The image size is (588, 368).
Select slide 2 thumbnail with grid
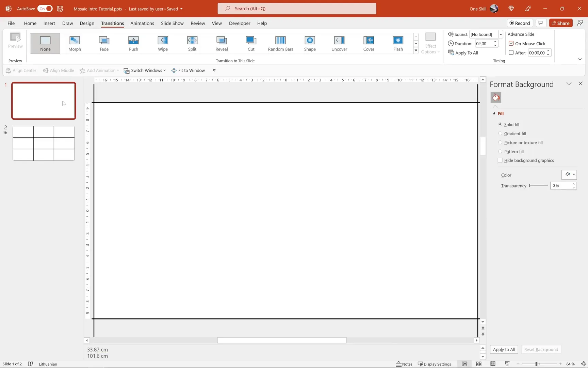[44, 143]
